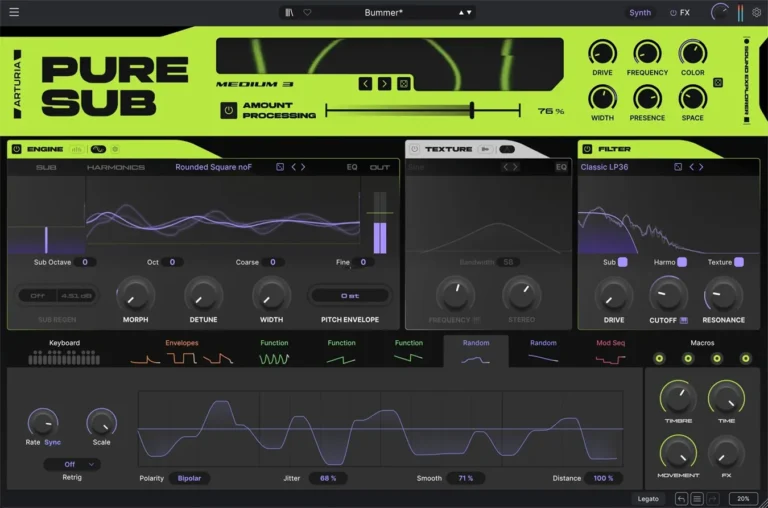Screen dimensions: 768x508
Task: Open the second Random tab
Action: click(x=543, y=353)
